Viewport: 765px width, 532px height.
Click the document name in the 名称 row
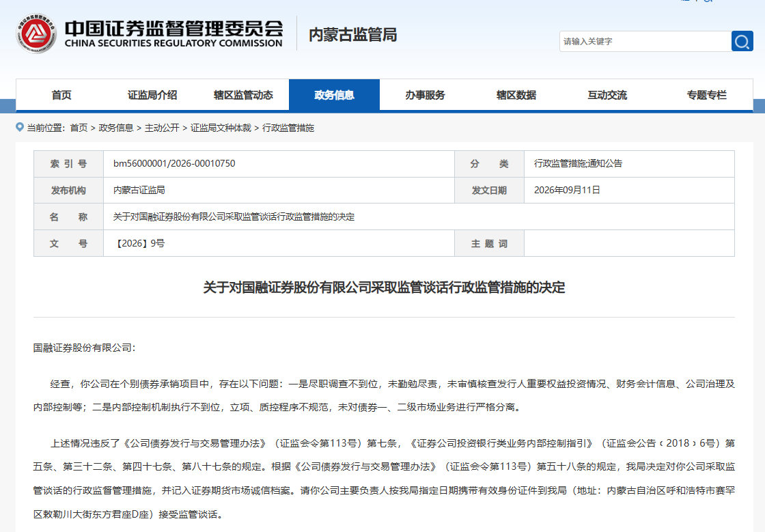click(234, 216)
